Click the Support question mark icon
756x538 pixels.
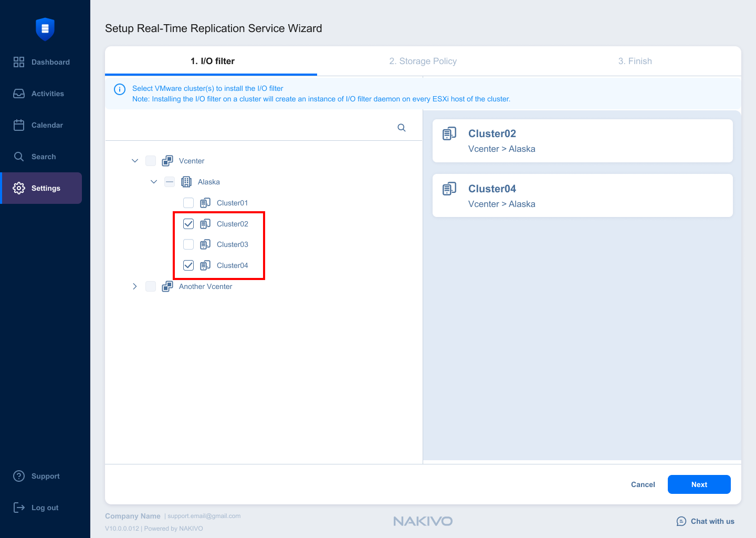tap(19, 476)
